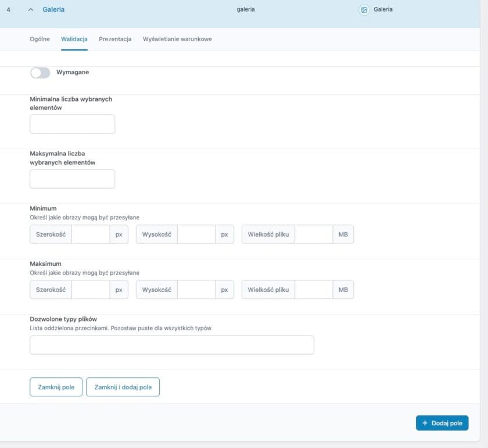This screenshot has height=448, width=488.
Task: Open the Walidacja tab
Action: [74, 39]
